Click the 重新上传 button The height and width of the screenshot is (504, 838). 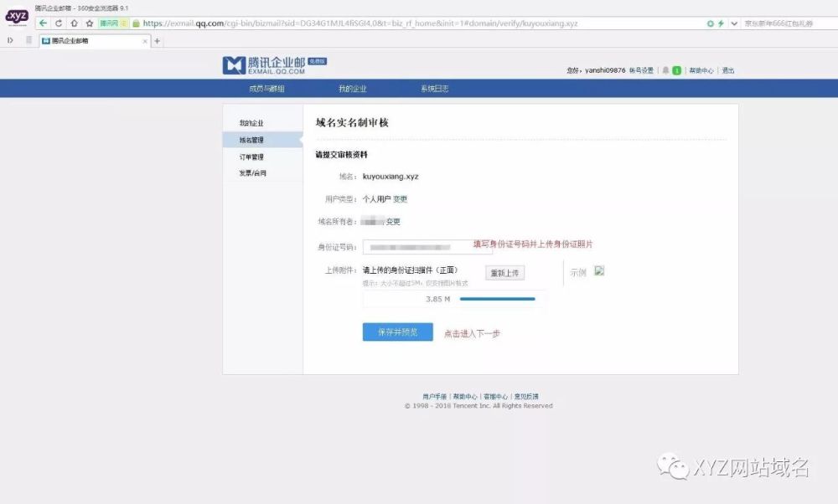pyautogui.click(x=505, y=273)
